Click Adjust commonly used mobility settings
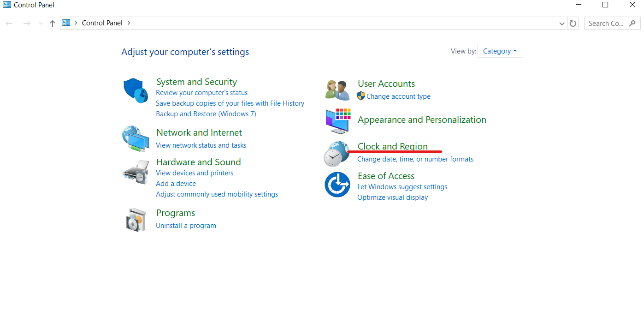This screenshot has width=644, height=329. coord(217,194)
